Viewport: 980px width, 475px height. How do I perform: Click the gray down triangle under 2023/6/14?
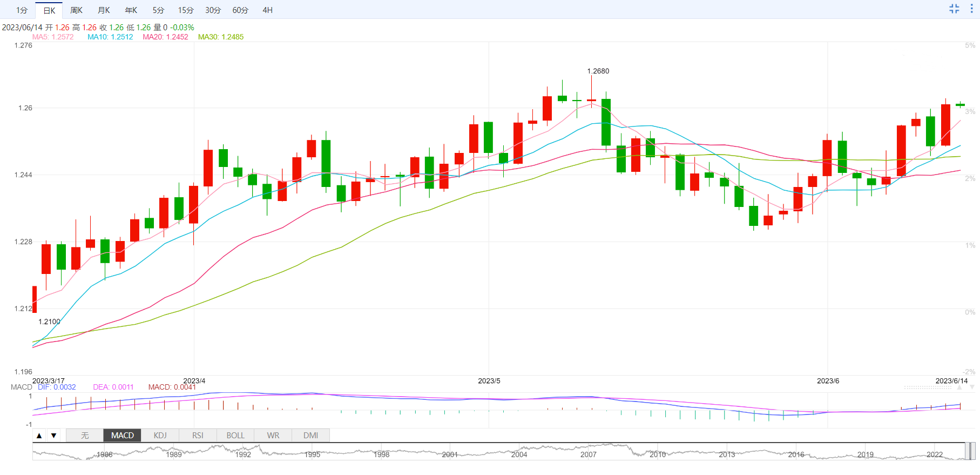coord(972,387)
